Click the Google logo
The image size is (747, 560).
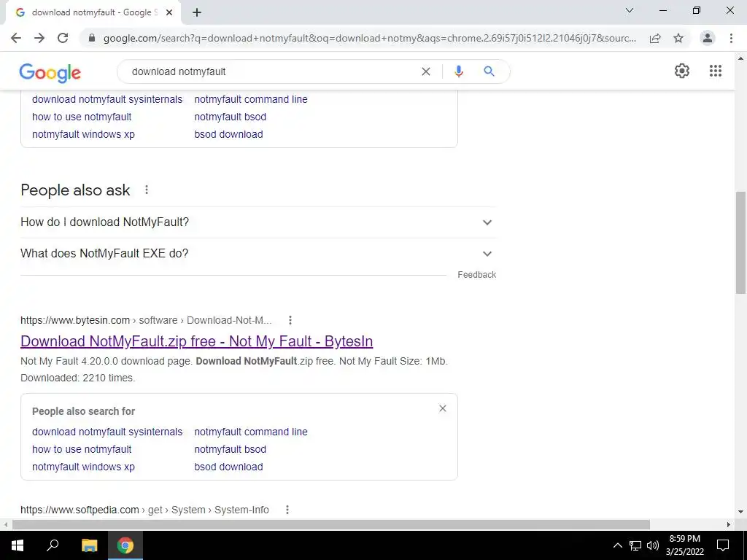tap(50, 73)
